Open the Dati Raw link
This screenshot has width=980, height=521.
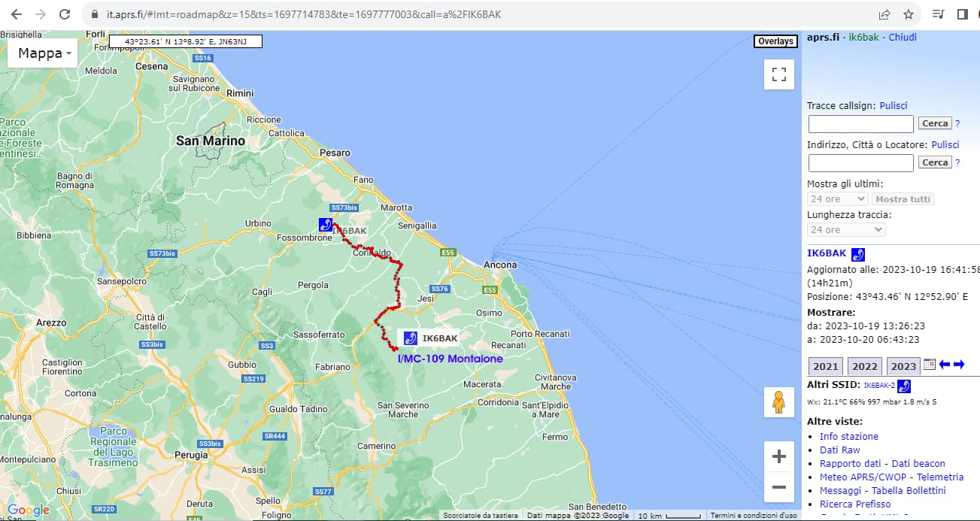[839, 450]
